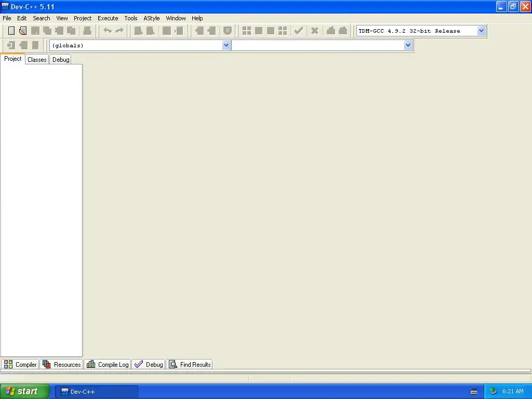Click the Dev-C++ taskbar button
The height and width of the screenshot is (399, 532).
pyautogui.click(x=97, y=392)
